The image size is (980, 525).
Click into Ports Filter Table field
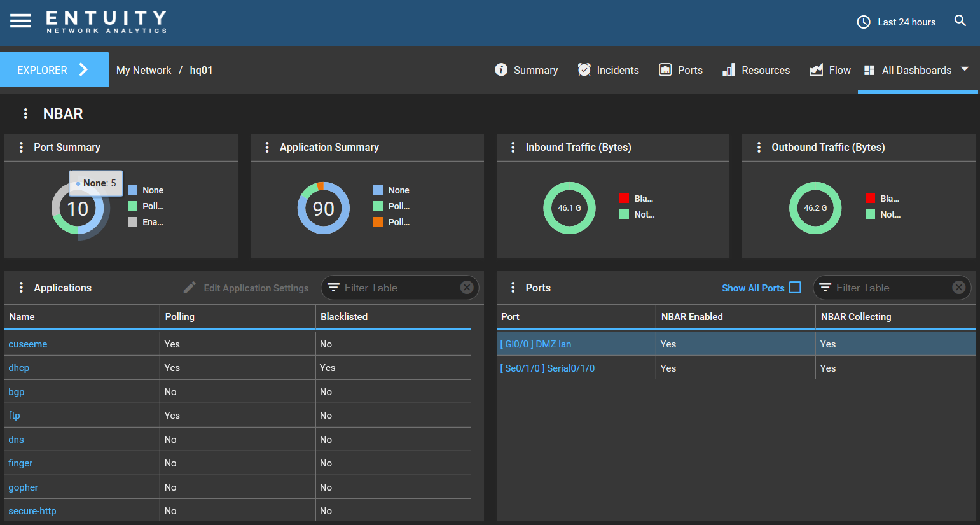[892, 288]
